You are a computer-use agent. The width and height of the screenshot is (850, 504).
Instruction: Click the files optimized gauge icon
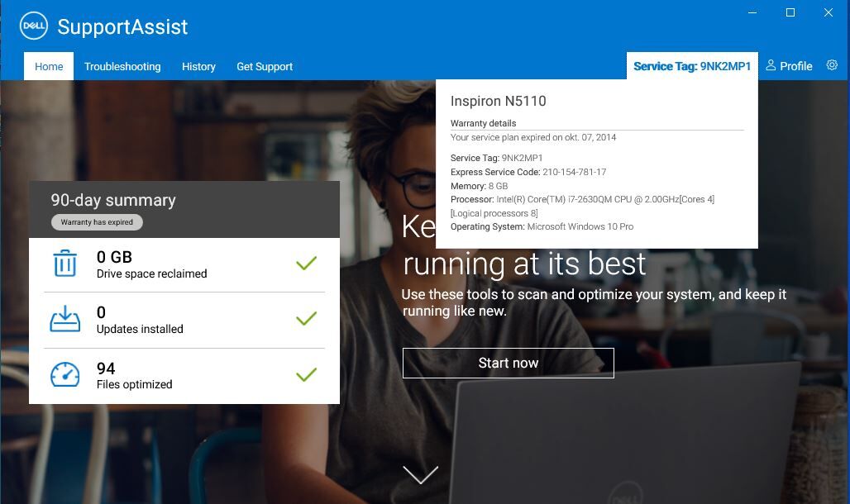pos(65,374)
